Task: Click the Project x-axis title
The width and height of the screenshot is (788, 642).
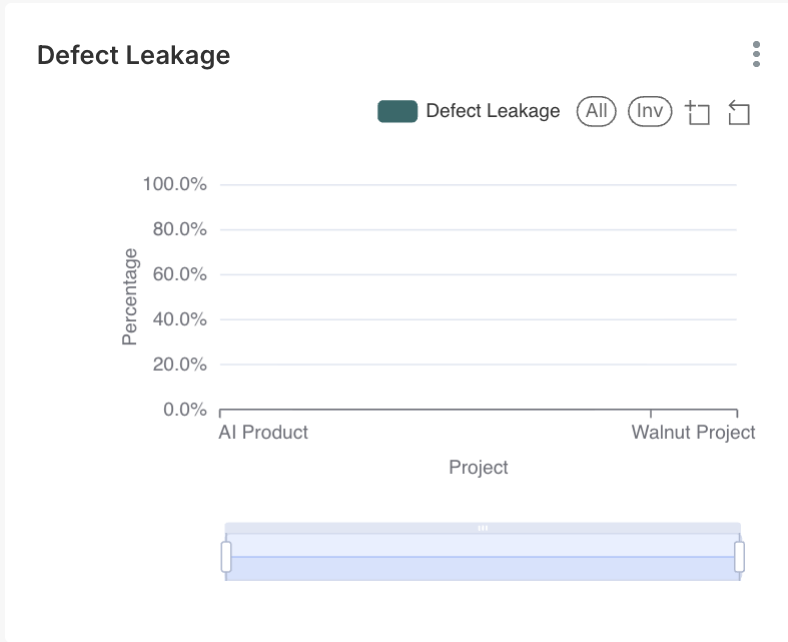Action: tap(478, 467)
